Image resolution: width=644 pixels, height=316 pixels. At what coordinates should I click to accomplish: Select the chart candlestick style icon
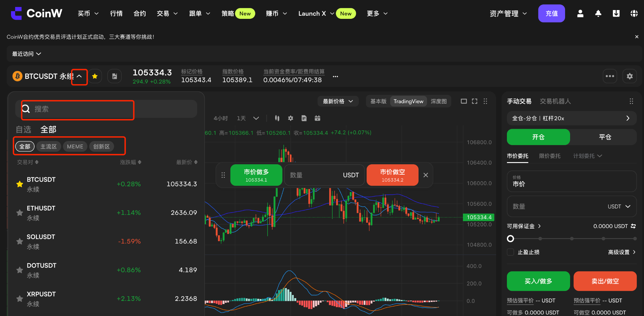coord(277,118)
